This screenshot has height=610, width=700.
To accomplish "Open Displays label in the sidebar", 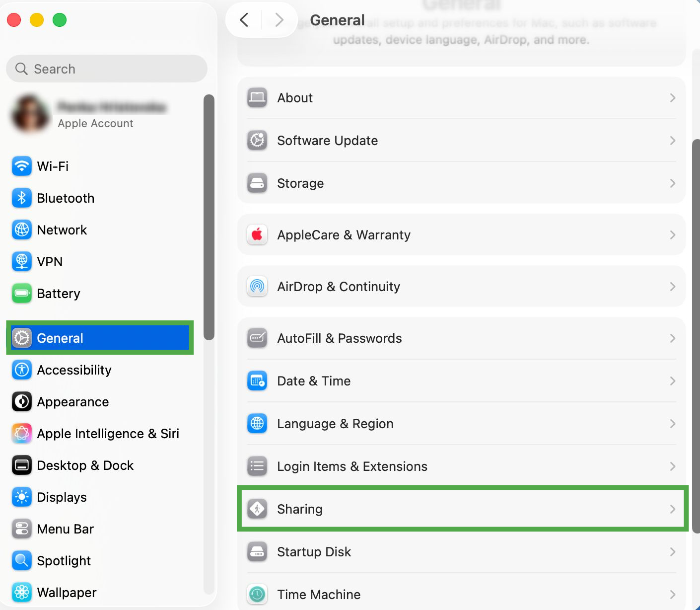I will pos(62,497).
